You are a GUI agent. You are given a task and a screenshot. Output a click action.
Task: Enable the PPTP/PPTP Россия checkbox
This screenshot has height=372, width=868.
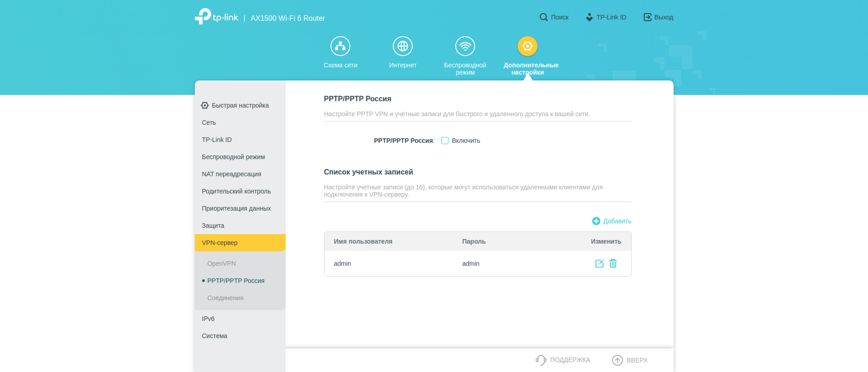tap(445, 141)
